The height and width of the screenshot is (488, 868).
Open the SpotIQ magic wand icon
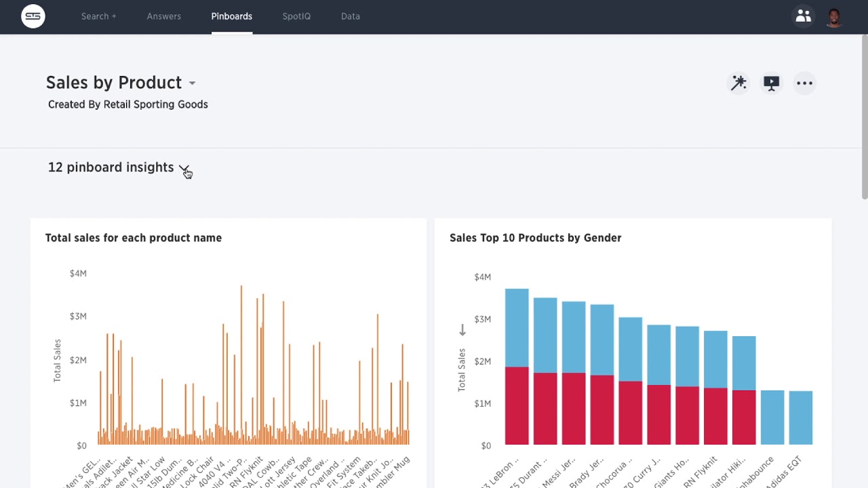738,83
